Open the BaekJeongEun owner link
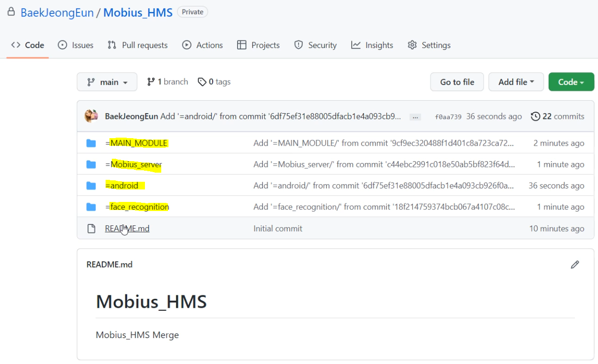Image resolution: width=598 pixels, height=364 pixels. click(57, 12)
